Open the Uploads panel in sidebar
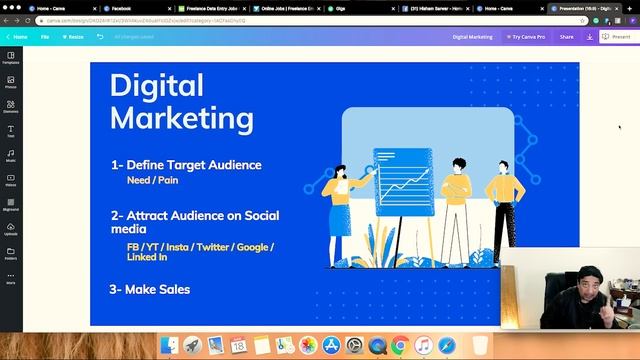Viewport: 640px width, 360px height. tap(11, 229)
